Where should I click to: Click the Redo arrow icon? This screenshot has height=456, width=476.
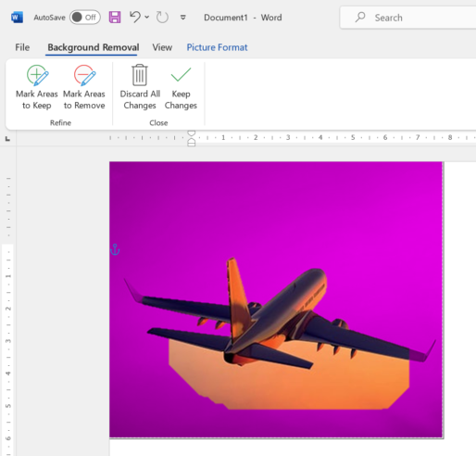tap(162, 18)
